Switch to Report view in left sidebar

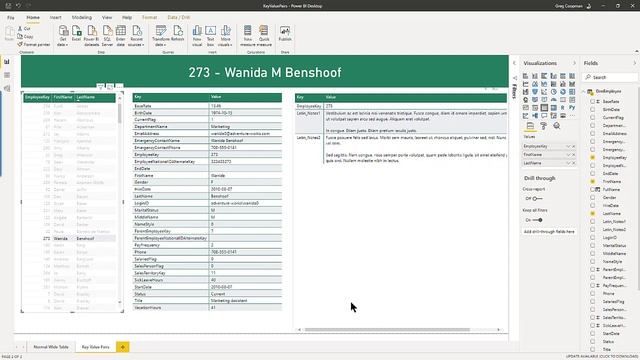[x=7, y=62]
